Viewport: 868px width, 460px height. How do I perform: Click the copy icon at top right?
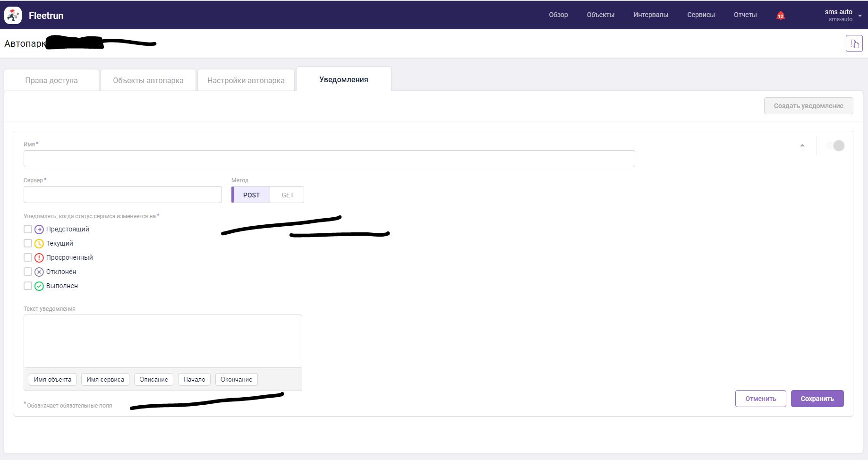pyautogui.click(x=854, y=44)
